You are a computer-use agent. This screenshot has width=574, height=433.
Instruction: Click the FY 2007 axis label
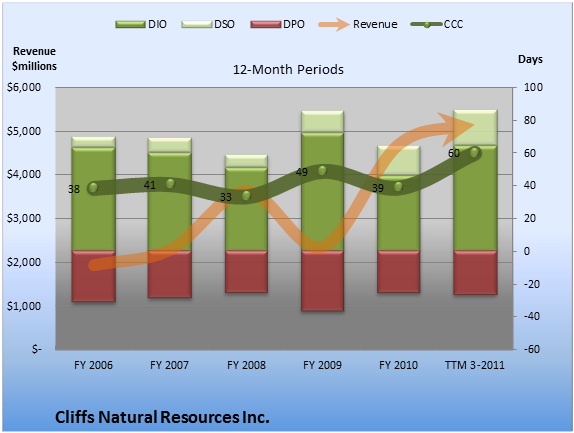(169, 365)
